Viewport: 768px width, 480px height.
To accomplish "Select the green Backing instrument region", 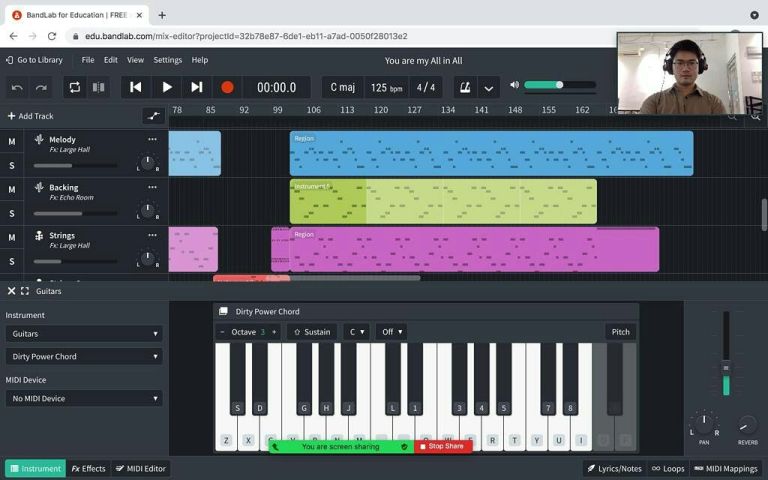I will (x=443, y=201).
